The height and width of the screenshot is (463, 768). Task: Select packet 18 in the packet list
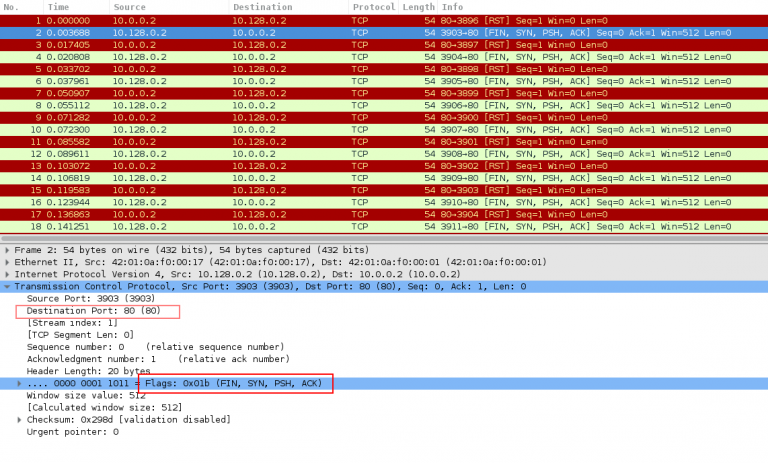pos(300,227)
